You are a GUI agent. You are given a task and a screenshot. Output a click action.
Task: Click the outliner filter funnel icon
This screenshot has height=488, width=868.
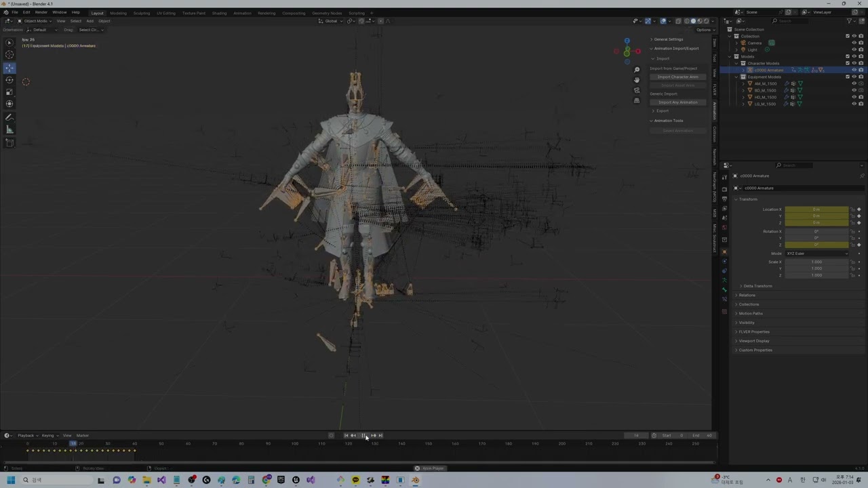tap(850, 21)
